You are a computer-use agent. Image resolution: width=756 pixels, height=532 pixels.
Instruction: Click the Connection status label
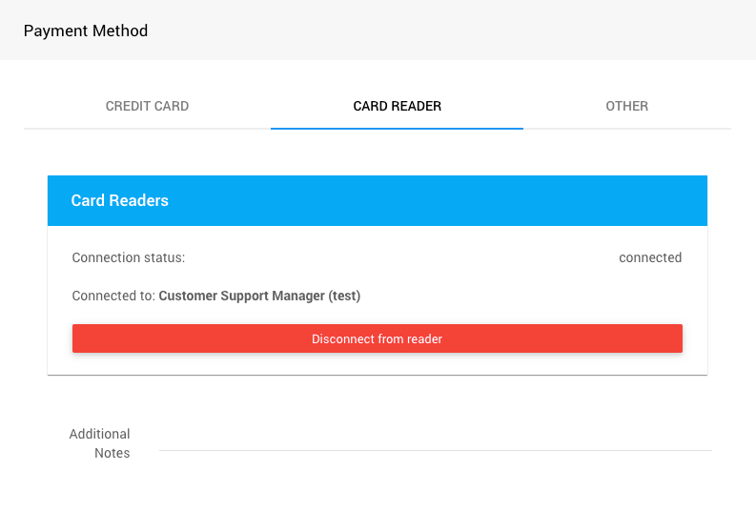(128, 257)
